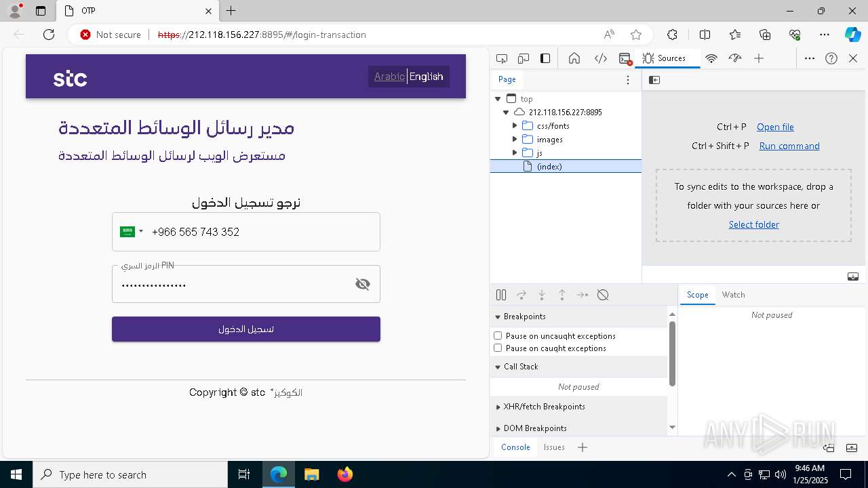The width and height of the screenshot is (868, 488).
Task: Open the Issues drawer tab
Action: (x=554, y=447)
